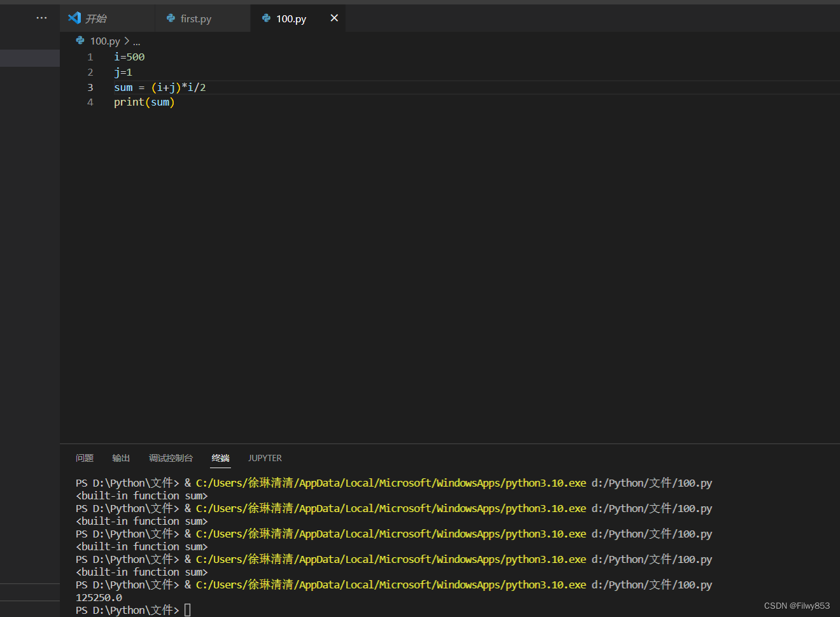This screenshot has height=617, width=840.
Task: Open the more actions ellipsis at top left
Action: (x=41, y=17)
